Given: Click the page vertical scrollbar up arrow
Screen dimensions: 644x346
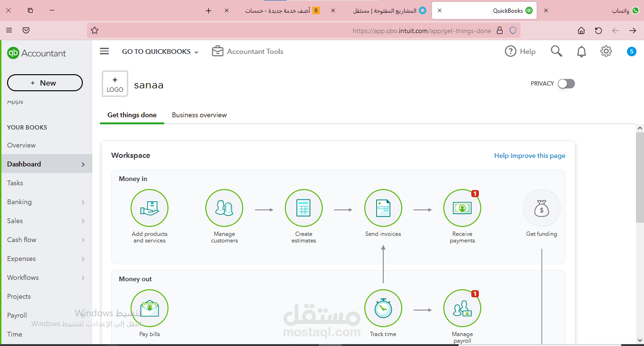Looking at the screenshot, I should tap(640, 128).
